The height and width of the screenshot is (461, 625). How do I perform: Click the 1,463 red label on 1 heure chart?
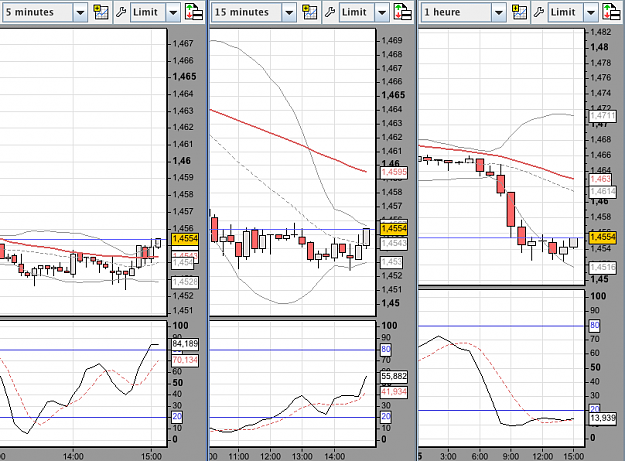click(x=601, y=179)
